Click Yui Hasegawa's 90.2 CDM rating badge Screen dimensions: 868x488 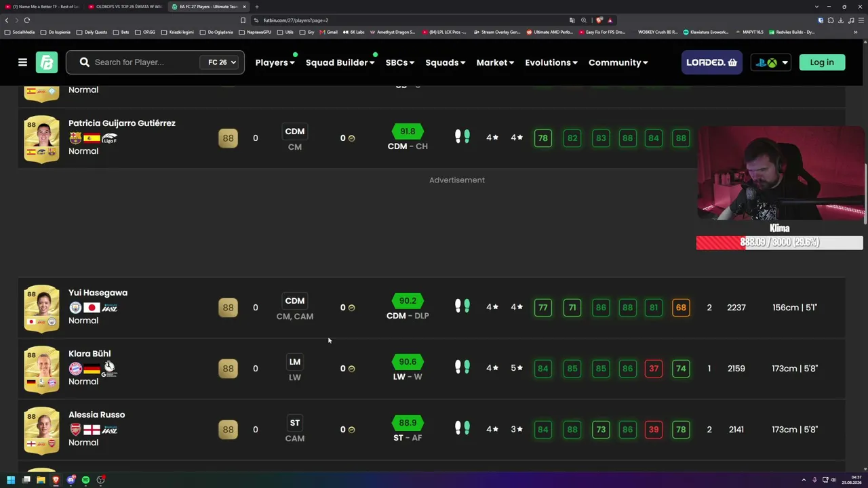tap(408, 300)
